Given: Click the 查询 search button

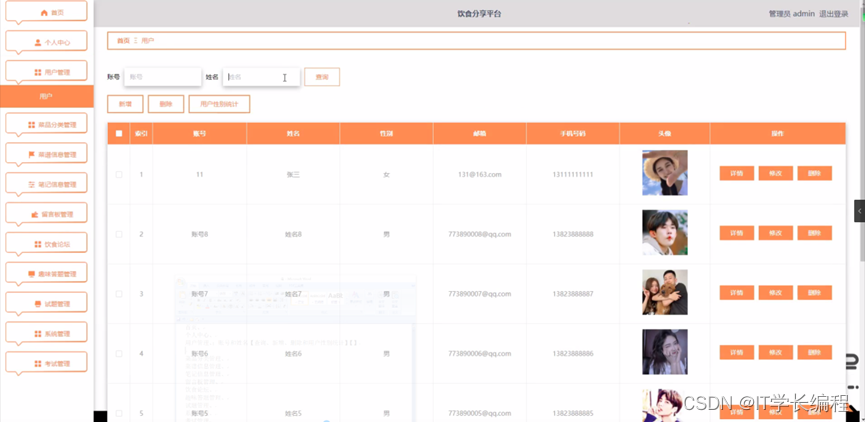Looking at the screenshot, I should (x=322, y=77).
